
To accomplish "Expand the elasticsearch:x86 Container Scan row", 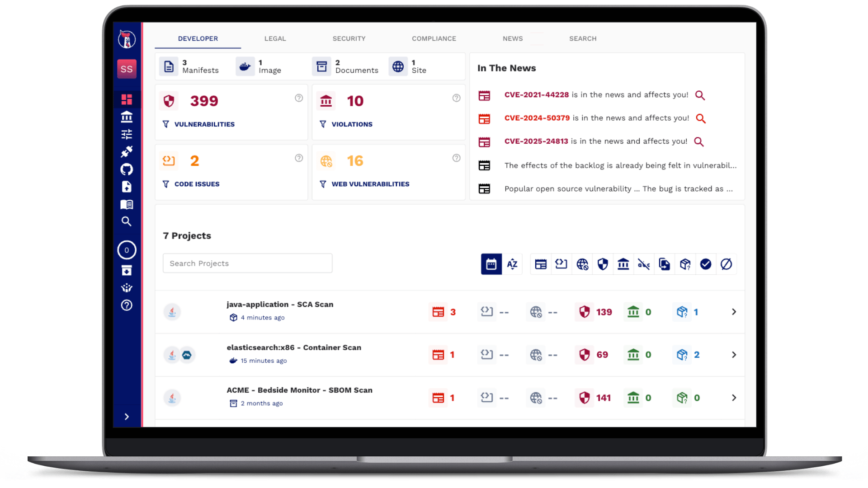I will pos(734,355).
